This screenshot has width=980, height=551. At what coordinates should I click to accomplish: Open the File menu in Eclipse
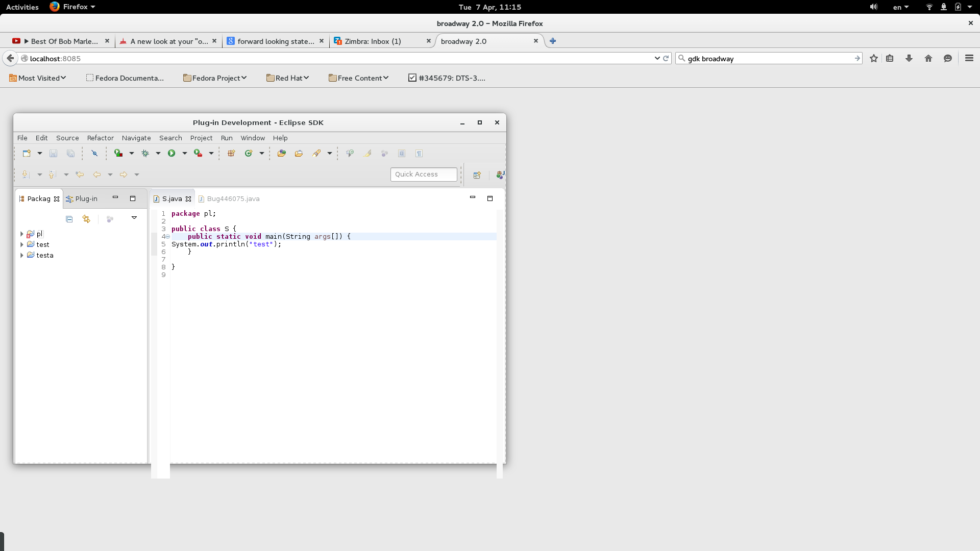click(x=22, y=138)
